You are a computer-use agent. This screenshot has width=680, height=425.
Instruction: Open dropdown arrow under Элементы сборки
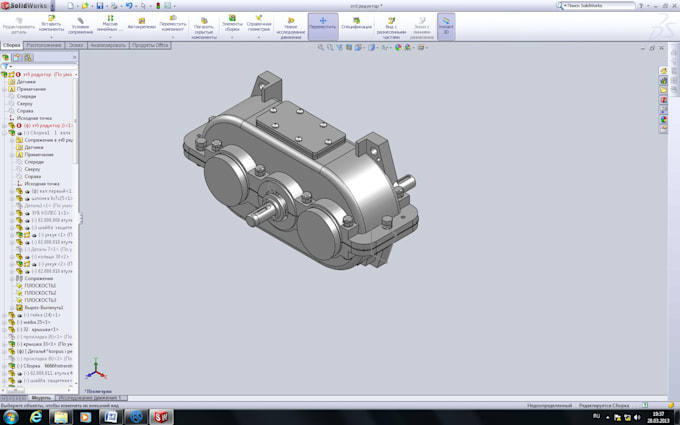tap(232, 37)
